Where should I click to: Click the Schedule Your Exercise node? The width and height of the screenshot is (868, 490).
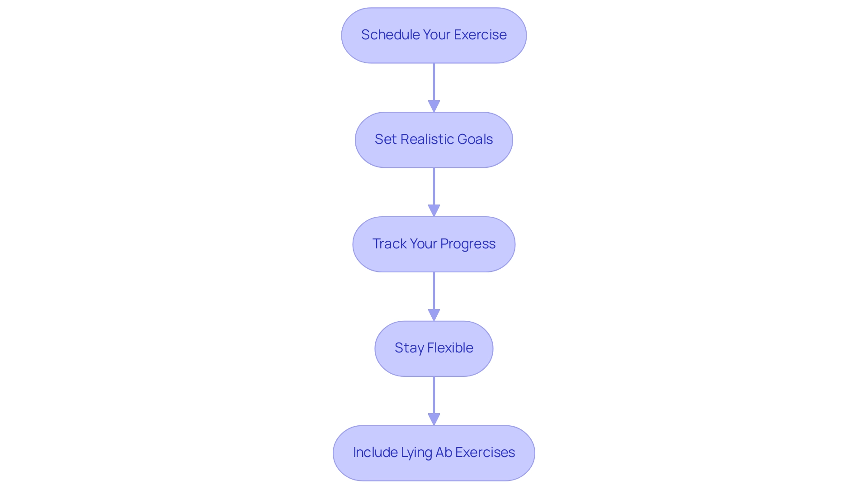click(434, 35)
